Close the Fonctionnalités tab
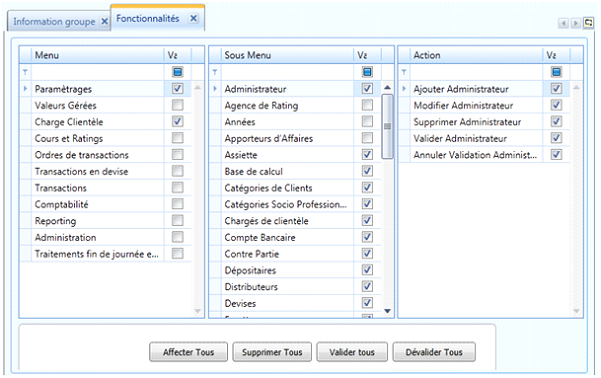 (194, 18)
